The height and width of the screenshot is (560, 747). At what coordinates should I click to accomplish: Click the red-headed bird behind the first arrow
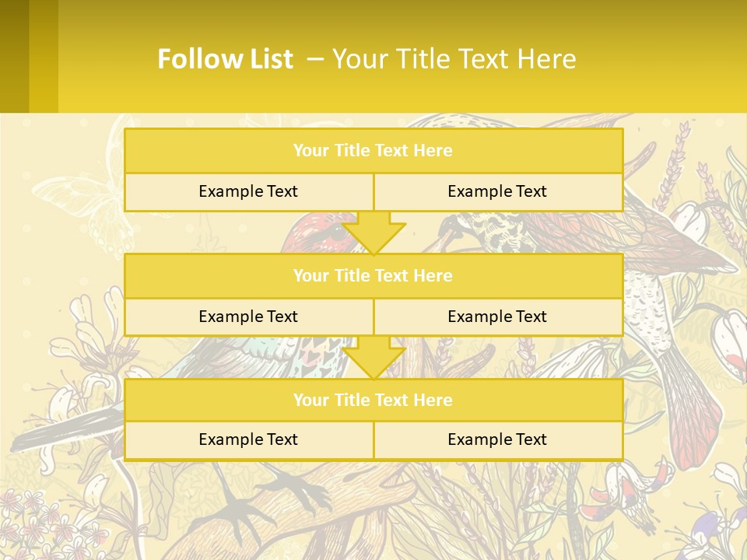[x=311, y=232]
